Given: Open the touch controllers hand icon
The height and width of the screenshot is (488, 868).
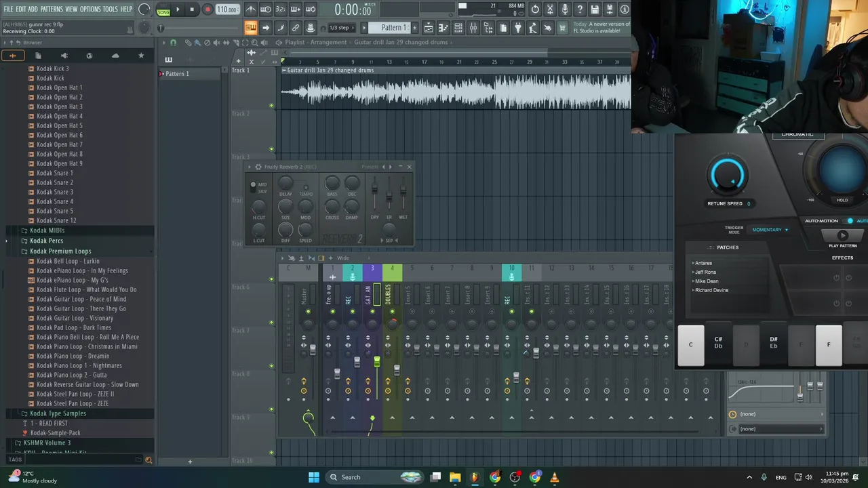Looking at the screenshot, I should tap(548, 28).
